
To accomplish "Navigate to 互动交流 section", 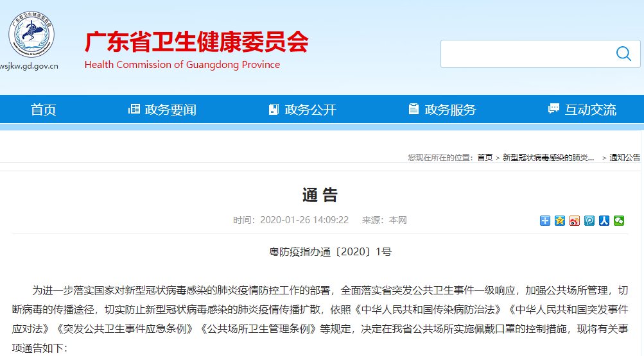I will click(582, 109).
